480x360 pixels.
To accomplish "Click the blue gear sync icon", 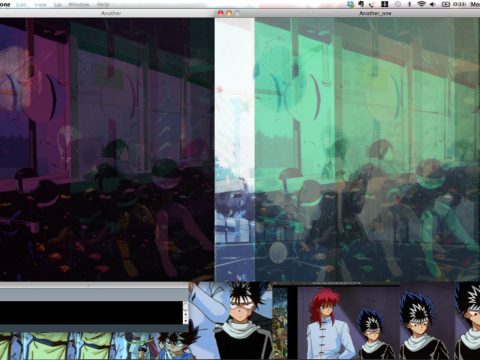I will point(350,4).
